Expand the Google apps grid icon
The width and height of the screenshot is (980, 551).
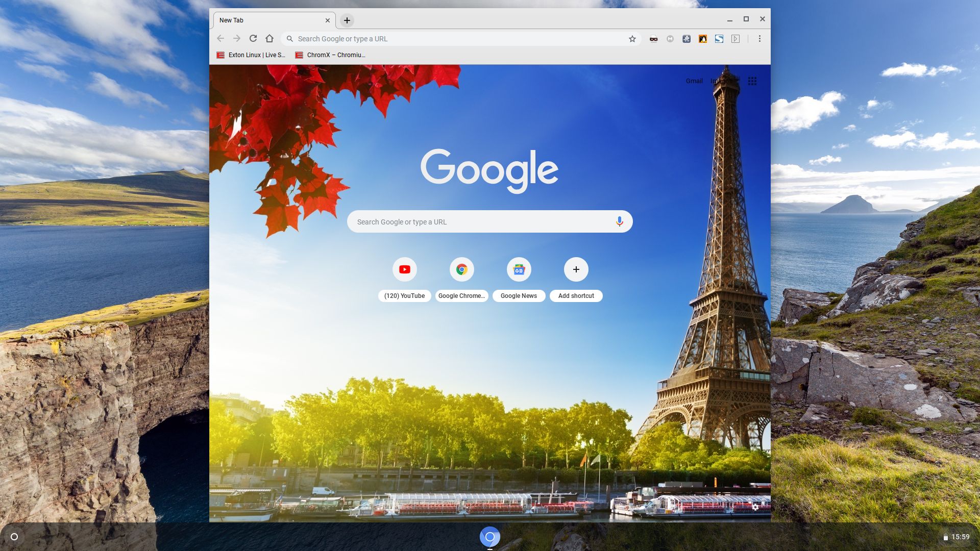click(x=752, y=81)
